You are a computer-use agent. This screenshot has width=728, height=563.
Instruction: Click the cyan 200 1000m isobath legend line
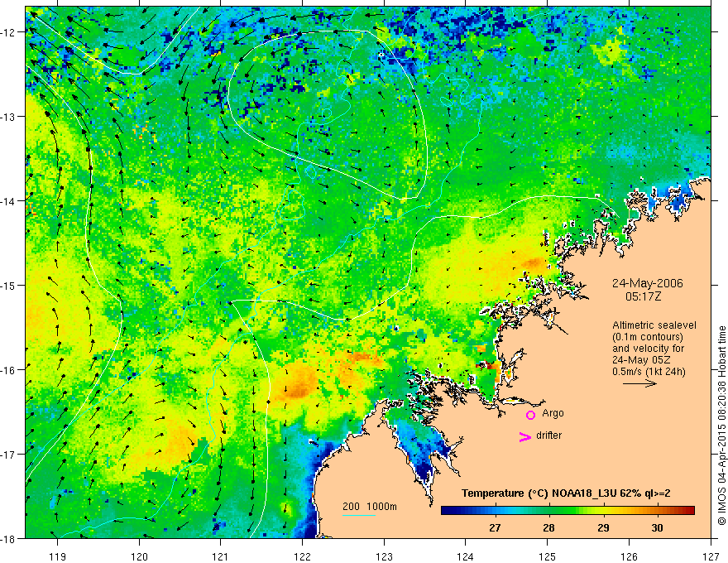[x=359, y=515]
